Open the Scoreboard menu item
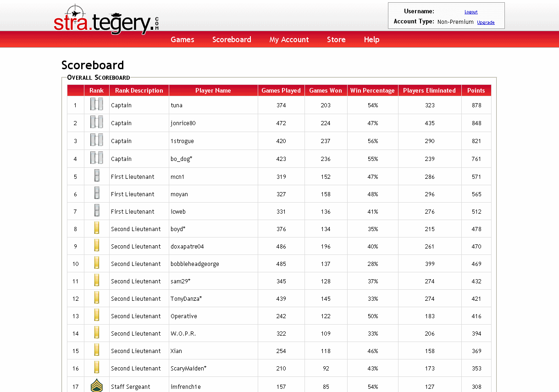 (x=232, y=39)
